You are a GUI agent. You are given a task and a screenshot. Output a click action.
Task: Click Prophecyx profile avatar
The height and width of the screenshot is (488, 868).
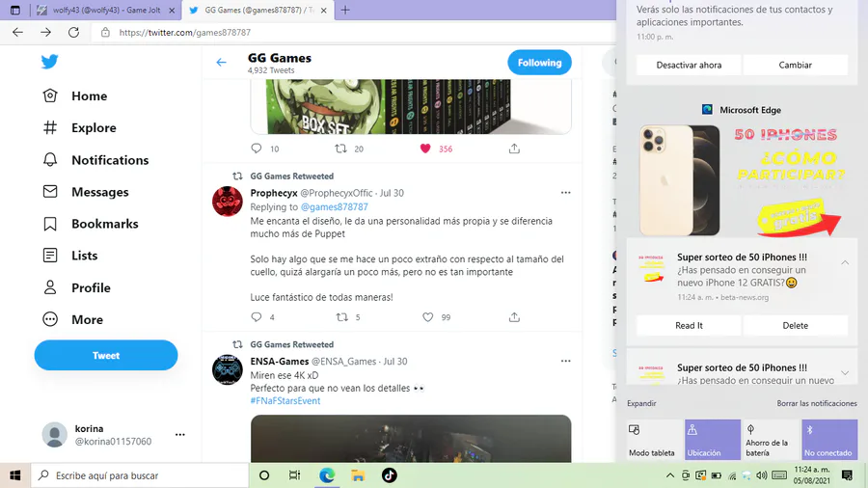(228, 202)
